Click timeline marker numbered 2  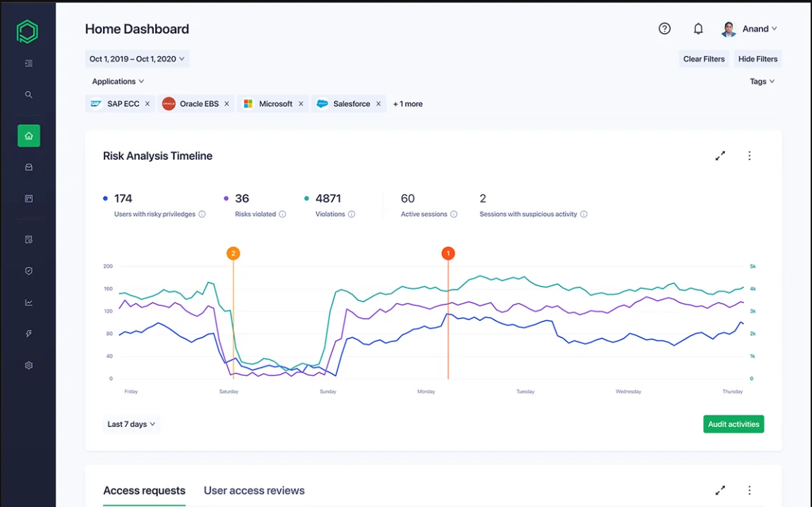233,254
